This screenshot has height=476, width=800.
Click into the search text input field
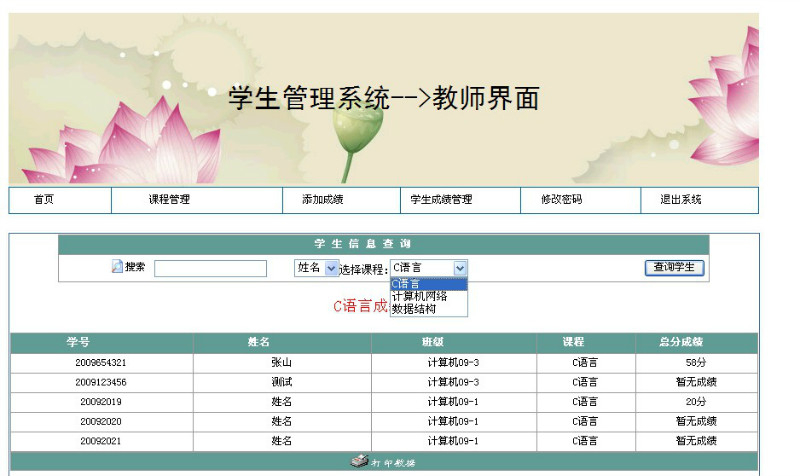click(x=210, y=268)
